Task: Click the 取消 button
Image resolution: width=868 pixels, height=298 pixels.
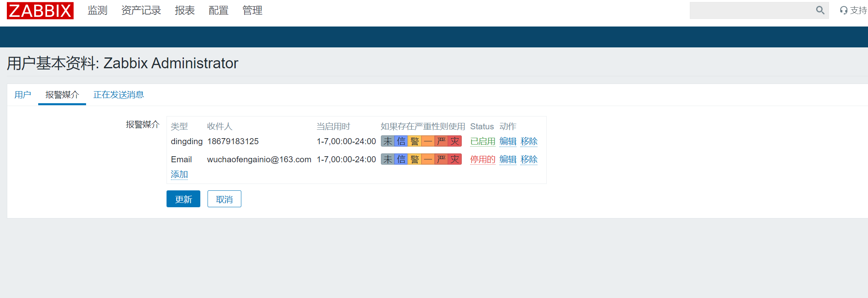Action: 224,199
